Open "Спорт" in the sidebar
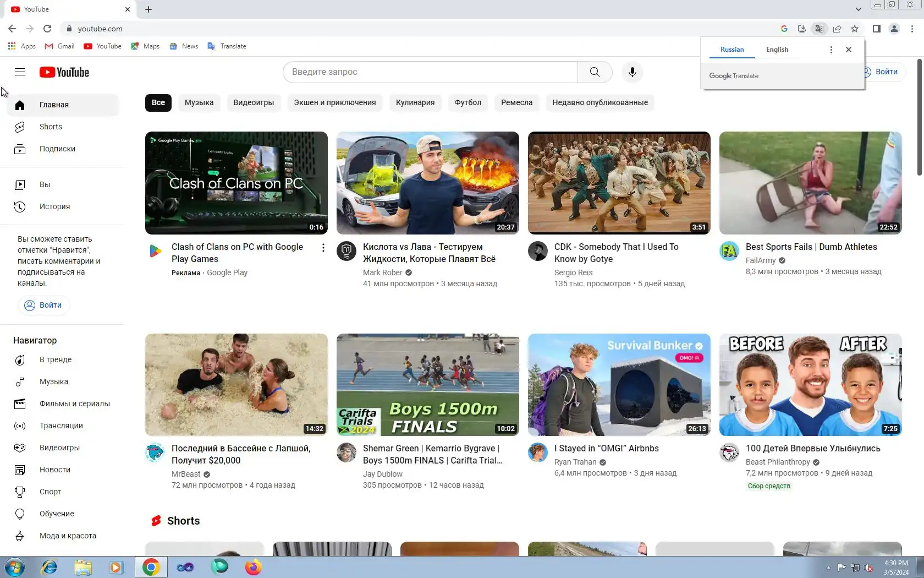Viewport: 924px width, 578px height. point(63,492)
